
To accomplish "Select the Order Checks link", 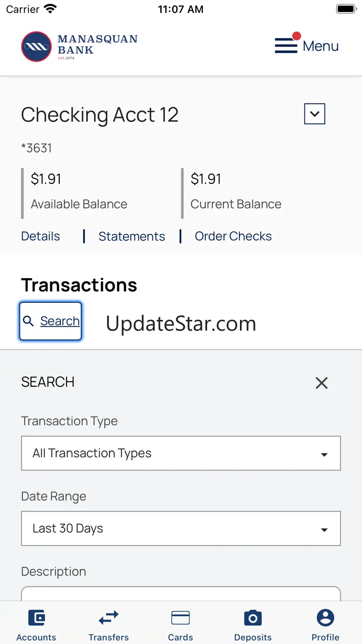I will click(233, 236).
